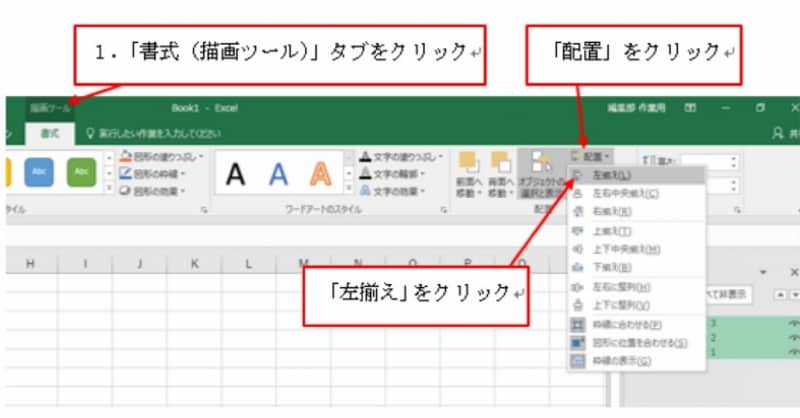Select 左右中央揃え in the align menu
Screen dimensions: 800x418
[636, 193]
